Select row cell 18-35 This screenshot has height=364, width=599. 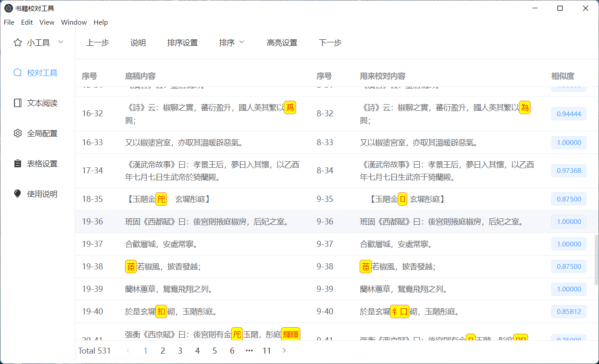93,199
